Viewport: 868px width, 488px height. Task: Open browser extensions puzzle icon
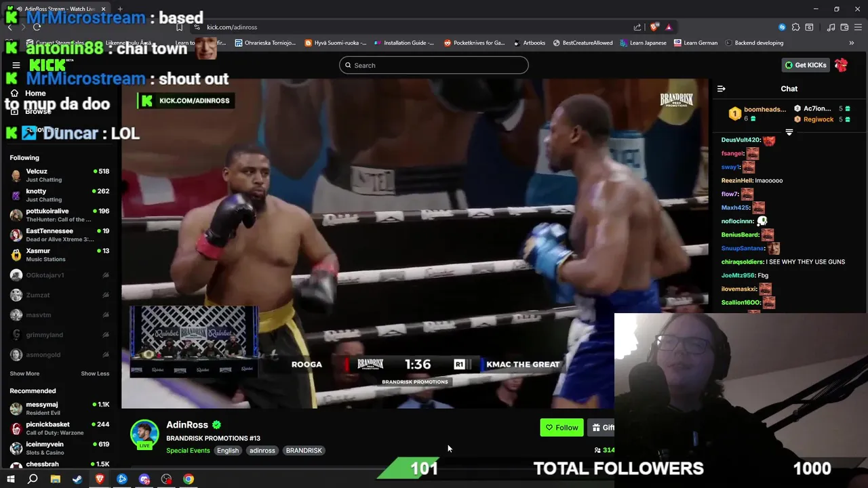pyautogui.click(x=795, y=27)
